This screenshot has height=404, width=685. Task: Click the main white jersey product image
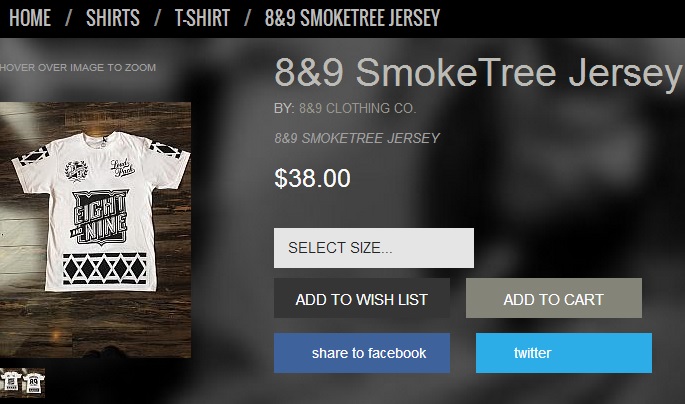pos(95,230)
